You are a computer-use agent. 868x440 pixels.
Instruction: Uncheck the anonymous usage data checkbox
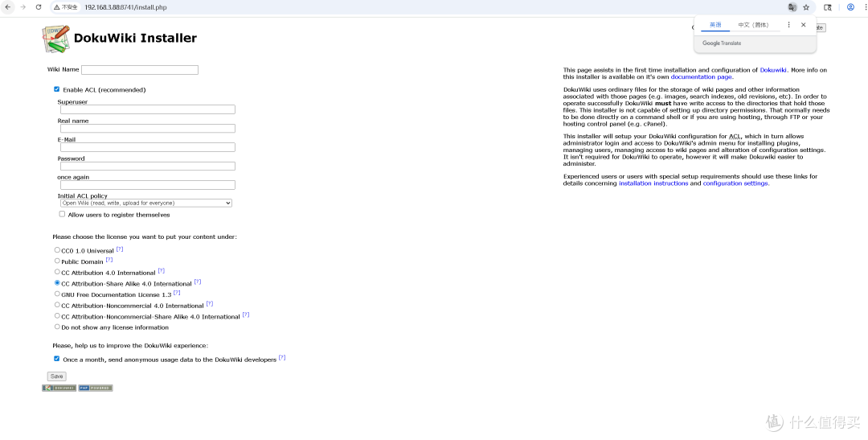[57, 359]
